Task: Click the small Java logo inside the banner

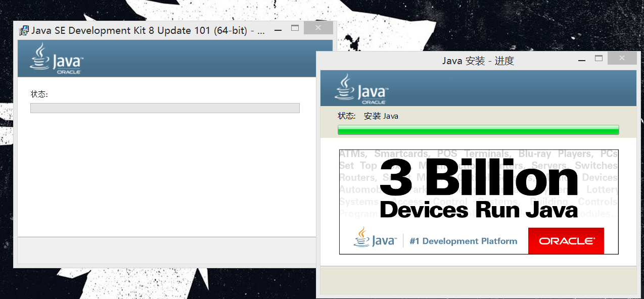Action: [375, 237]
